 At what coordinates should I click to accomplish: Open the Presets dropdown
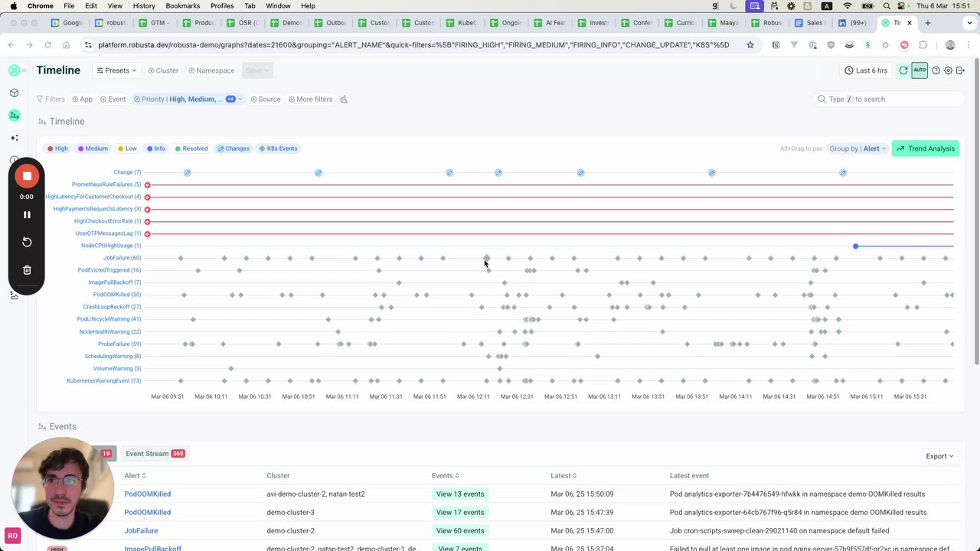[x=116, y=70]
